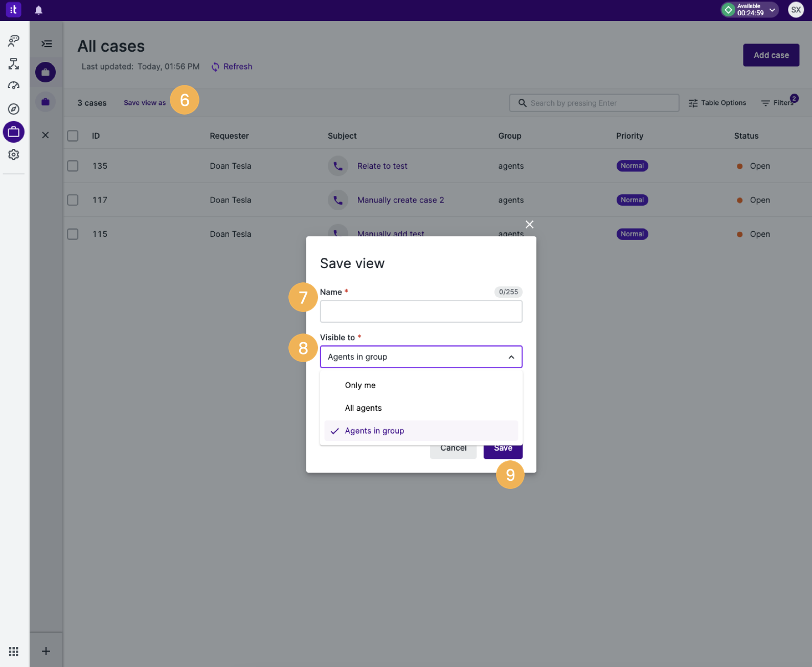Click the Group column header
The image size is (812, 667).
[510, 136]
